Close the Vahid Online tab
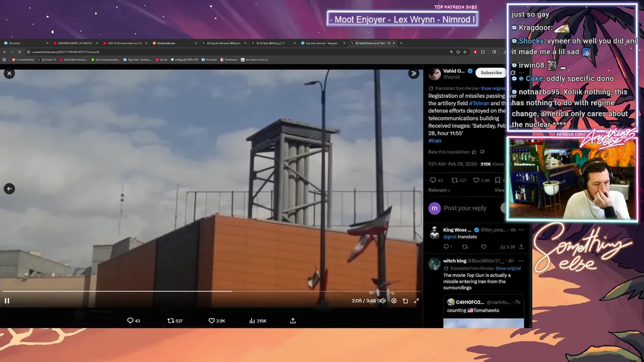Image resolution: width=644 pixels, height=362 pixels. click(394, 43)
